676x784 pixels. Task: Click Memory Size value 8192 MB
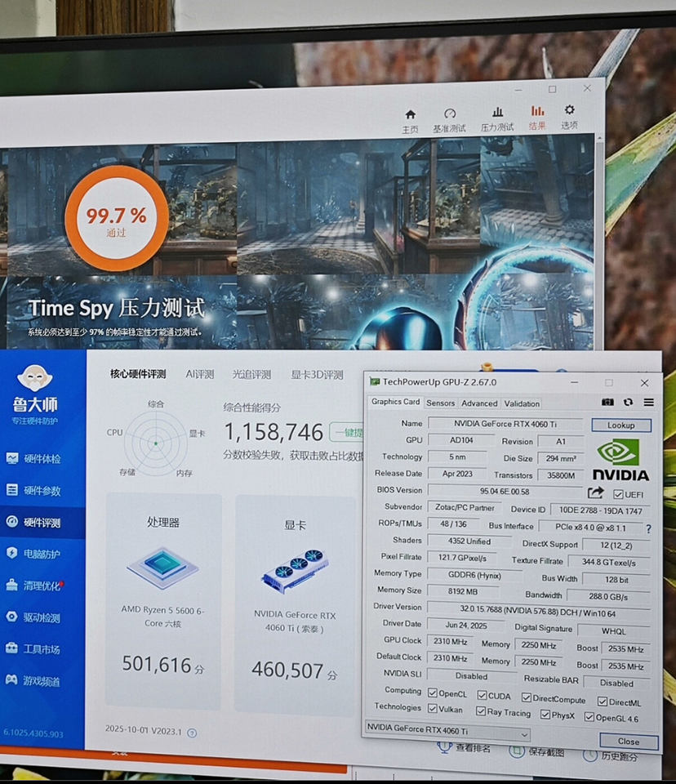(x=462, y=591)
